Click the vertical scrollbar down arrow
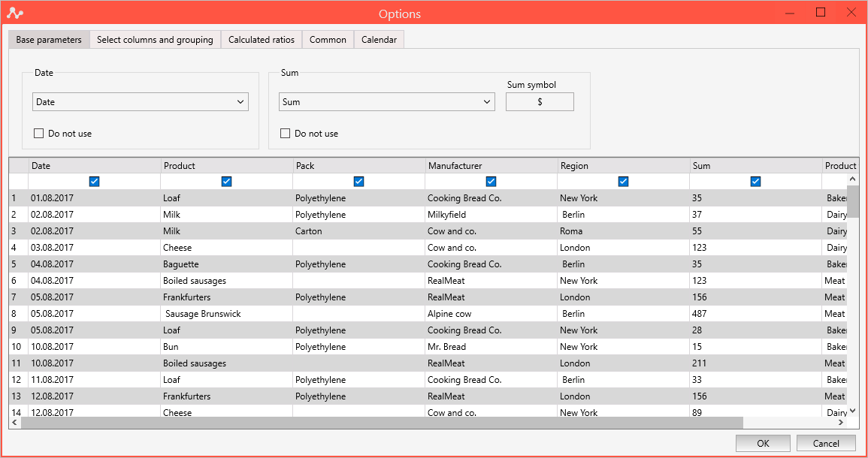 (x=852, y=411)
